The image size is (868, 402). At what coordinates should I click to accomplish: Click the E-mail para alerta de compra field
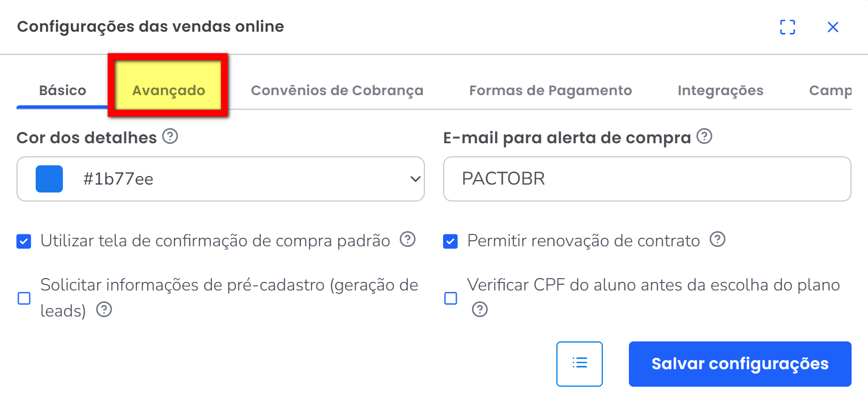[x=646, y=179]
